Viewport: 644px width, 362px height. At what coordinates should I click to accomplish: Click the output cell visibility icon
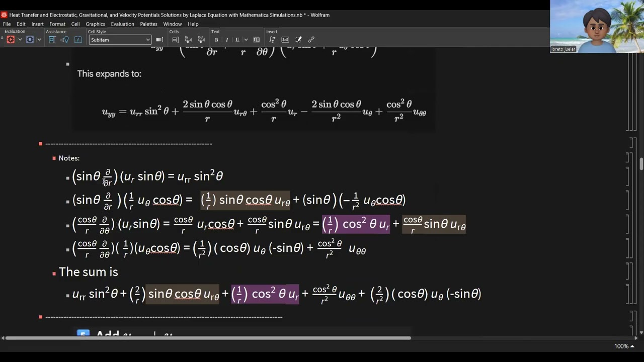coord(201,40)
